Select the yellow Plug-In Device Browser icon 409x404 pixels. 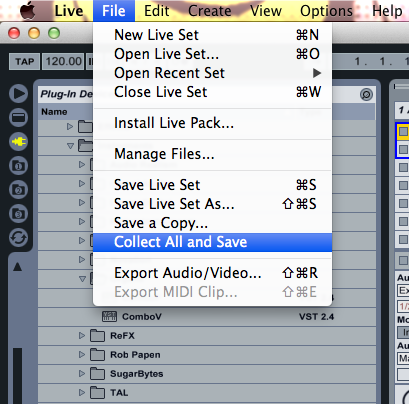pyautogui.click(x=19, y=142)
